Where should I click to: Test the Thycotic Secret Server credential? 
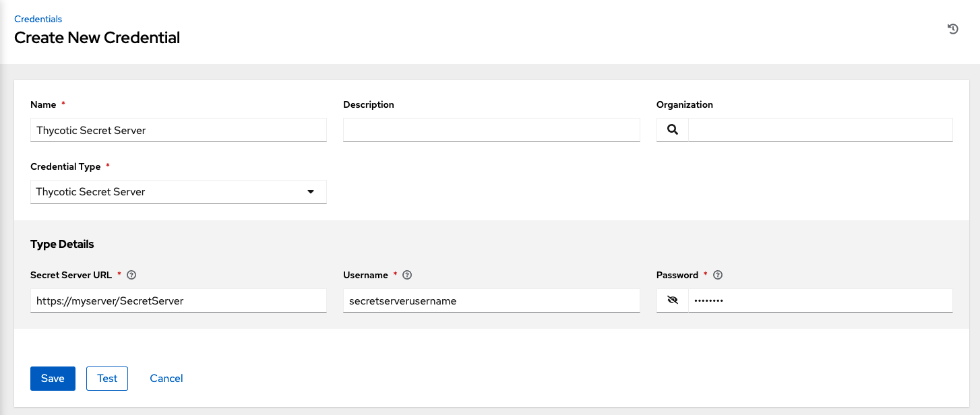pyautogui.click(x=106, y=378)
